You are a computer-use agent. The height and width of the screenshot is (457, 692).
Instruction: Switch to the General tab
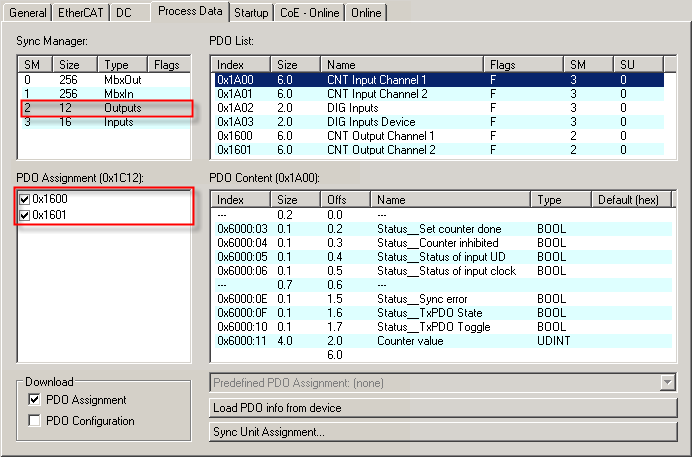pyautogui.click(x=27, y=12)
